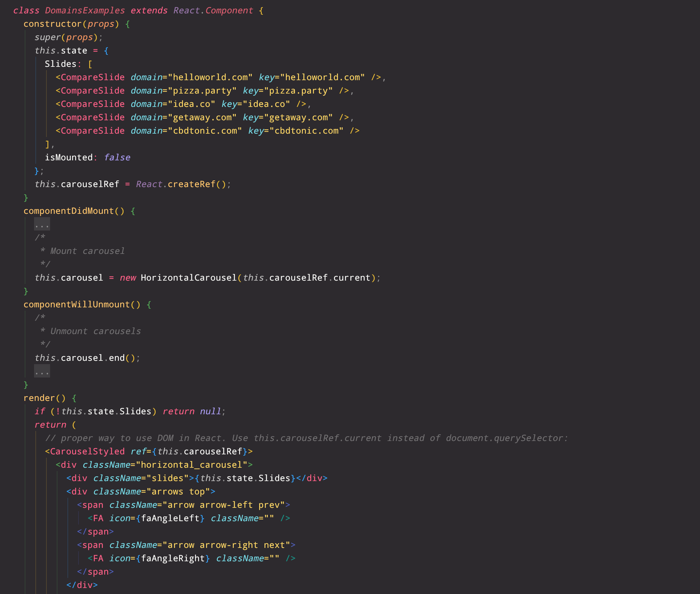The image size is (700, 594).
Task: Click the cbdtonic.com key string
Action: point(306,131)
